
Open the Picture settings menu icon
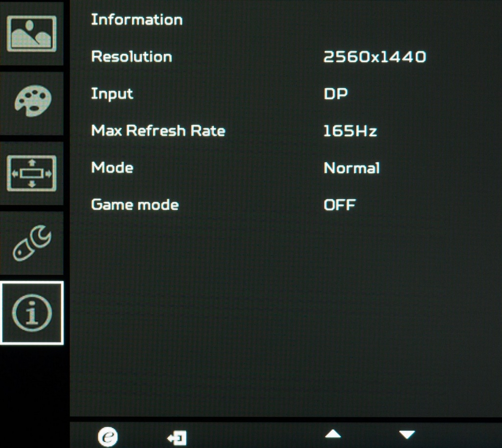click(x=32, y=34)
